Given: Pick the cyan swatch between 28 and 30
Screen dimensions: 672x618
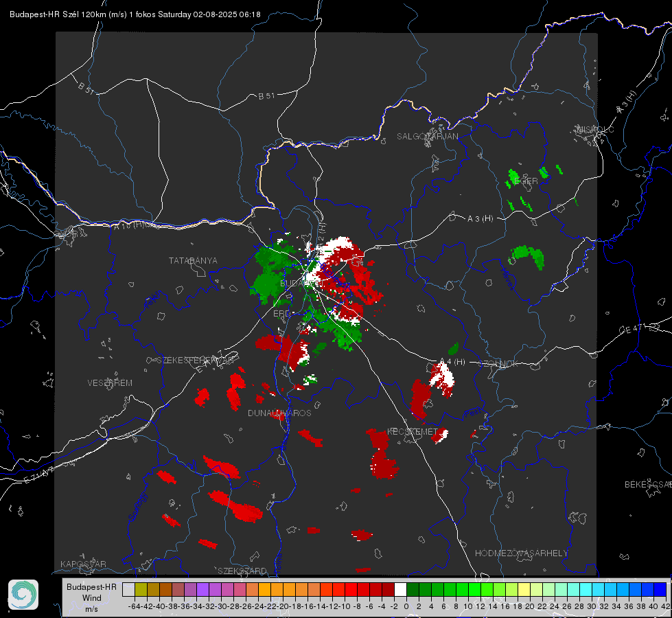Looking at the screenshot, I should click(x=586, y=590).
